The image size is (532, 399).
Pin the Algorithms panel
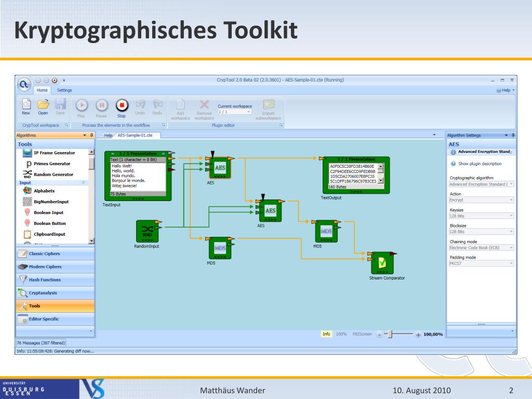[x=91, y=136]
